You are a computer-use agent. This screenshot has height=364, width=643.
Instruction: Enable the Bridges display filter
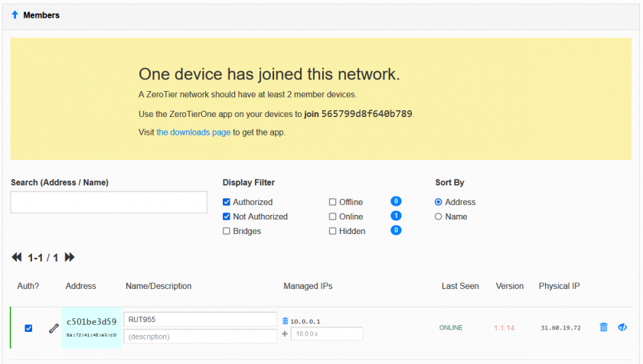pyautogui.click(x=227, y=231)
